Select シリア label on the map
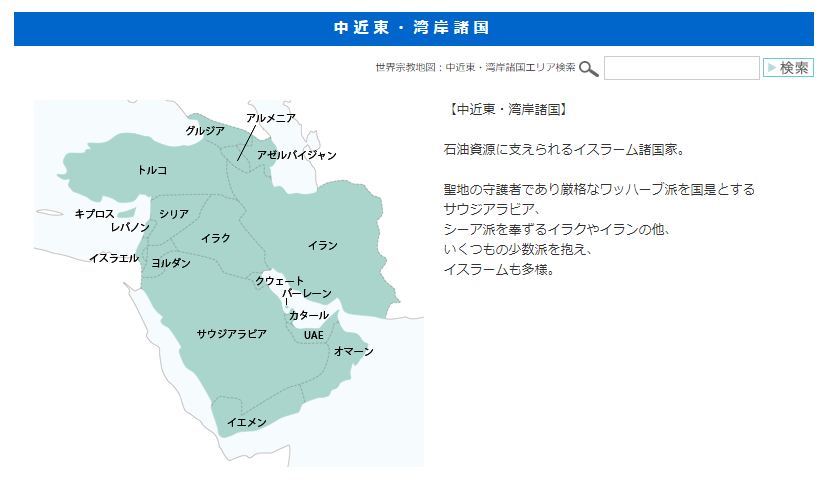 pyautogui.click(x=174, y=214)
